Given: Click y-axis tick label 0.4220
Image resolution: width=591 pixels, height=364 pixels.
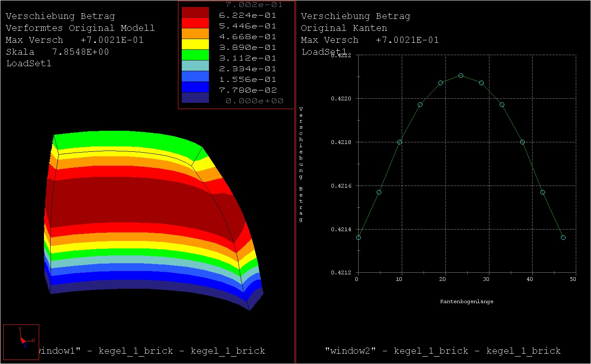Looking at the screenshot, I should 341,99.
